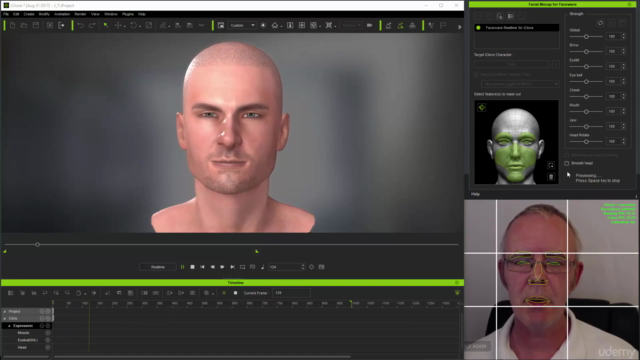
Task: Save the project from main toolbar
Action: tap(36, 25)
